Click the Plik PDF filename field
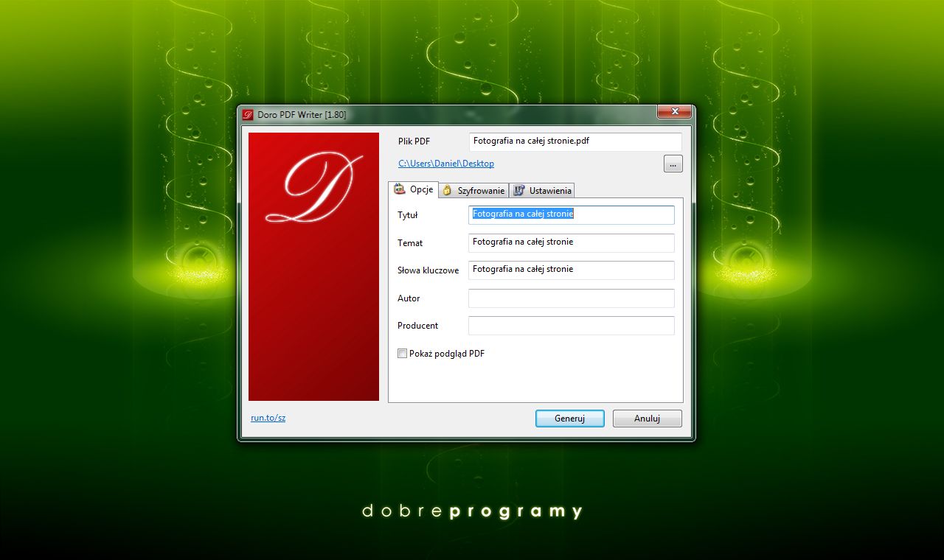 [575, 141]
